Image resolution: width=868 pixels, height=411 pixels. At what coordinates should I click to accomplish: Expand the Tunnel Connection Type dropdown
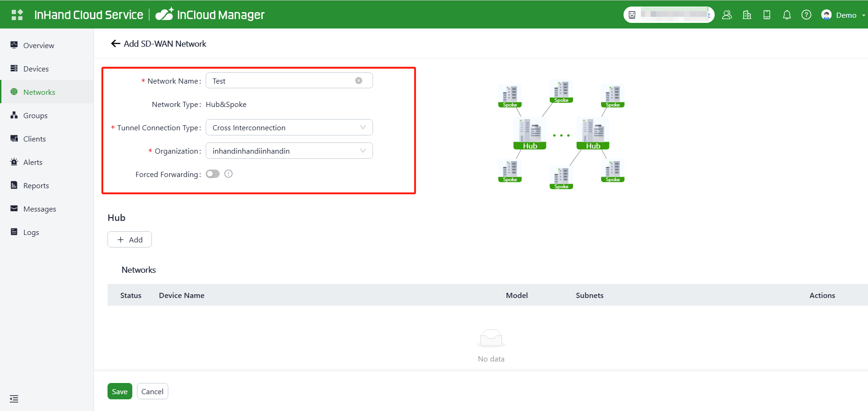click(x=289, y=128)
